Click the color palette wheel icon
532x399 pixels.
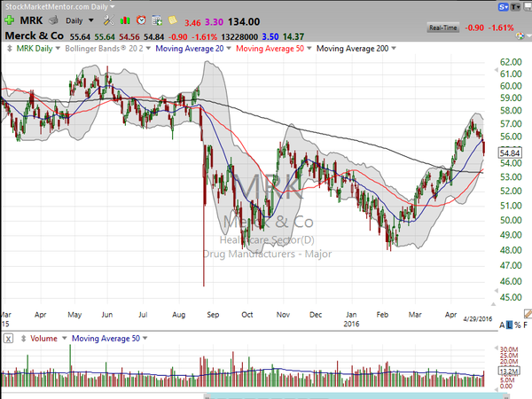coord(520,35)
